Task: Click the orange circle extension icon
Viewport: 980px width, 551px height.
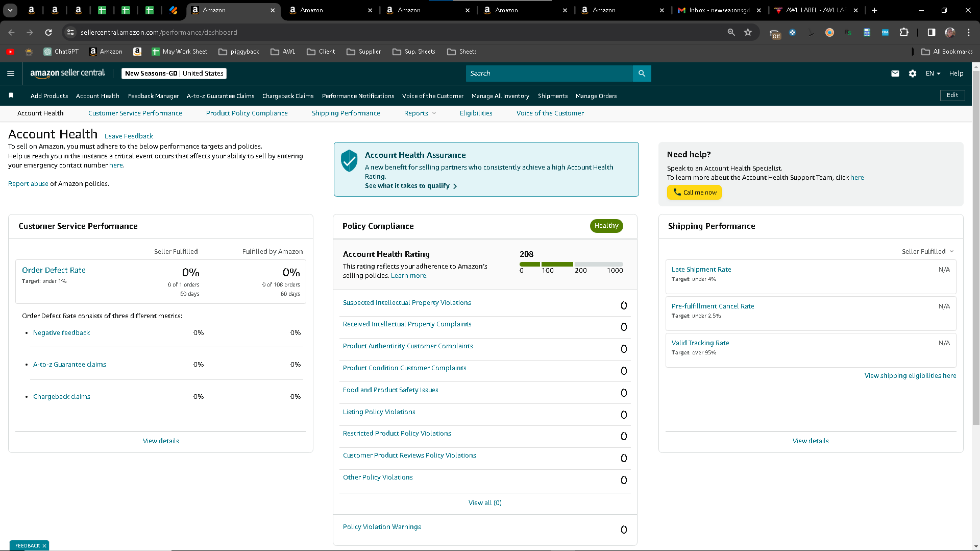Action: coord(829,32)
